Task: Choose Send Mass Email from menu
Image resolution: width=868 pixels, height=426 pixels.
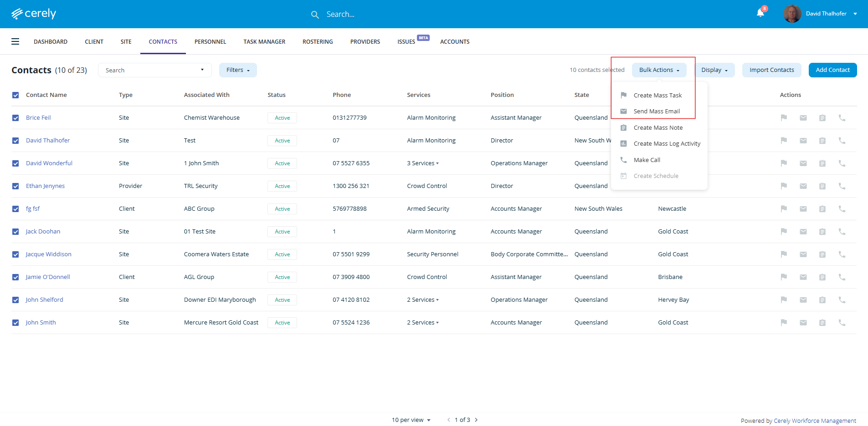Action: click(x=656, y=112)
